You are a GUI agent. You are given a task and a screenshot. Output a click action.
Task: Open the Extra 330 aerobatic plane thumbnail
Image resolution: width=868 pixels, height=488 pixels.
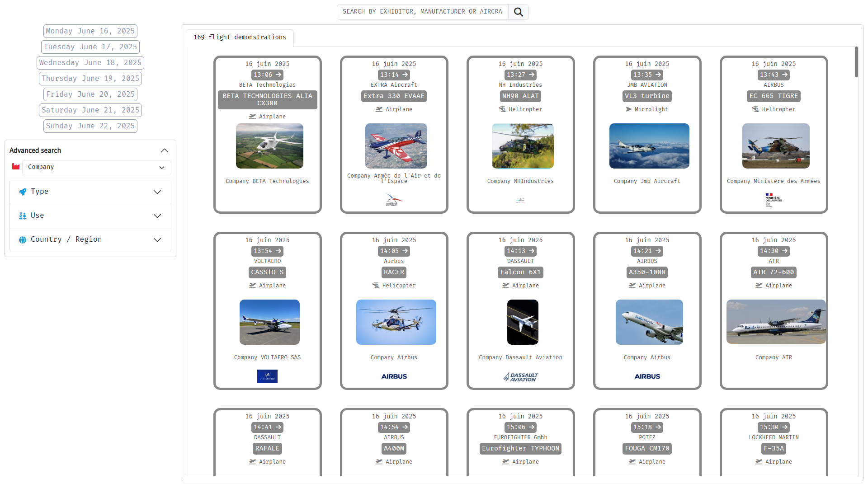[x=396, y=146]
